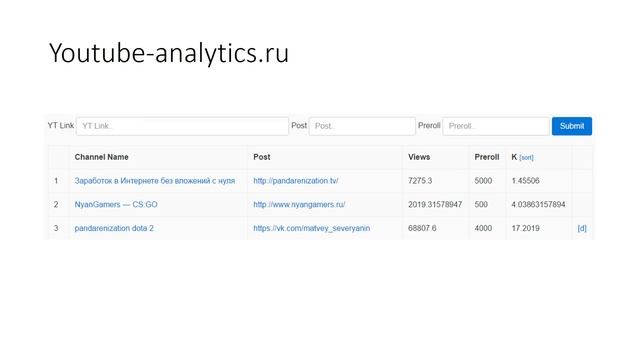
Task: Click the YT Link field label
Action: (61, 126)
